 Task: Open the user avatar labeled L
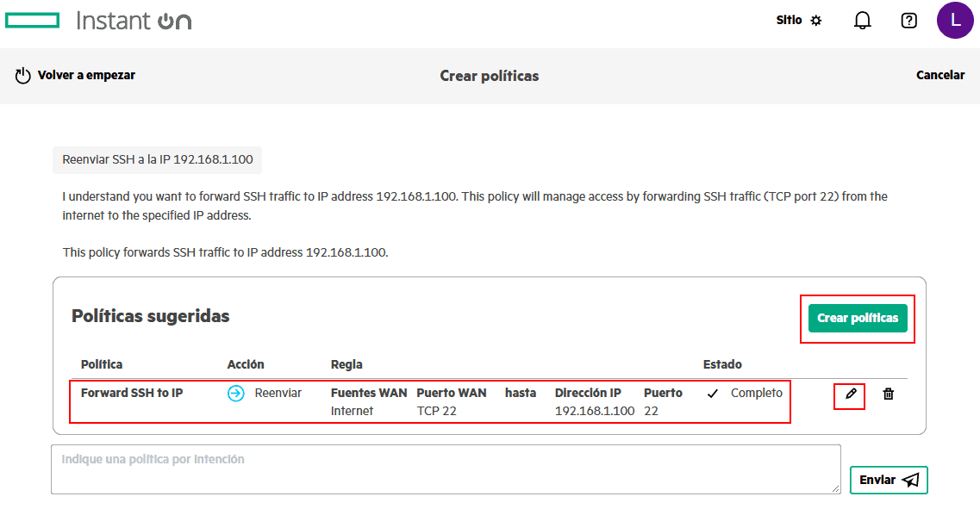955,21
